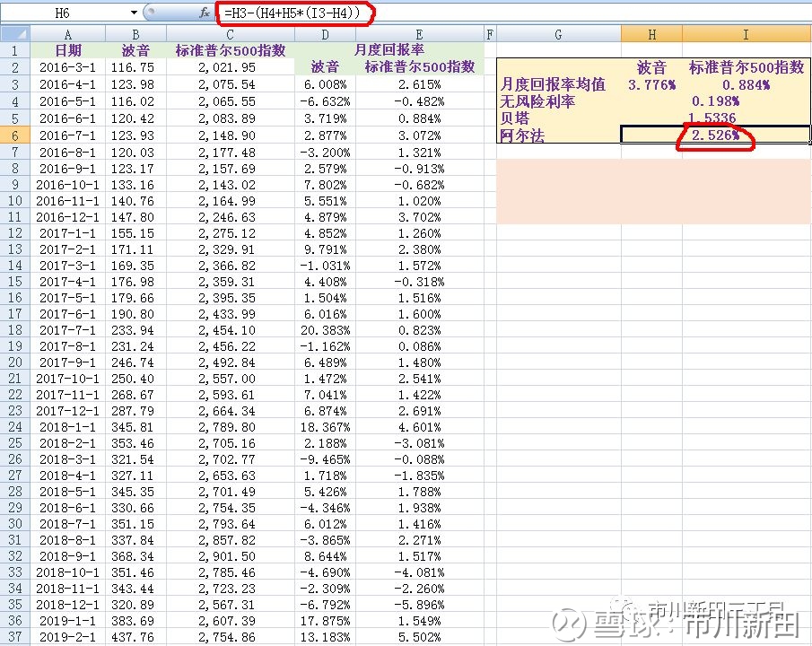
Task: Select column A by clicking its header
Action: click(67, 33)
